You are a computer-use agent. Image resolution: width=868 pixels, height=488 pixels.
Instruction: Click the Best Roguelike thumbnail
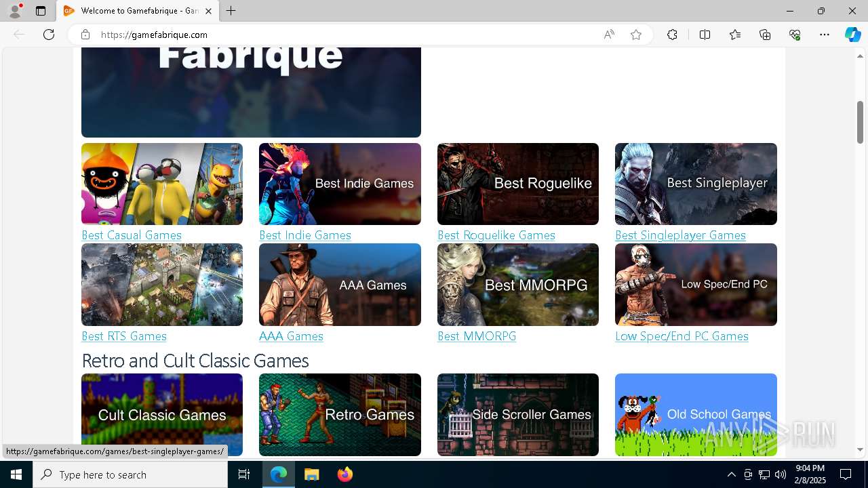[518, 184]
